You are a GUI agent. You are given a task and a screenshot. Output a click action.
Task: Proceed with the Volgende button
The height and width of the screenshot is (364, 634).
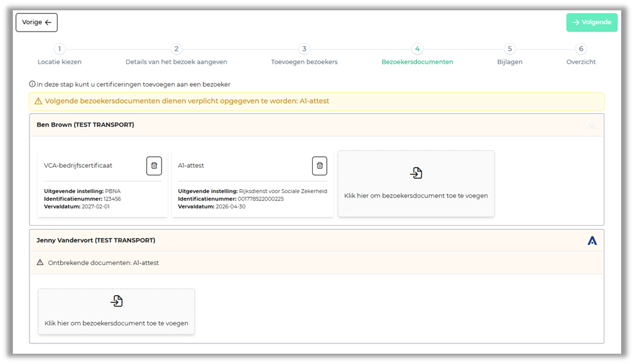[x=592, y=23]
